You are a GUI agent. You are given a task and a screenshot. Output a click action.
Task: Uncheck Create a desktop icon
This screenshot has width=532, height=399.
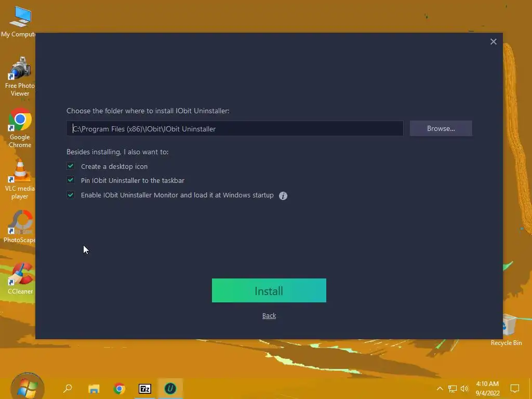[x=71, y=166]
